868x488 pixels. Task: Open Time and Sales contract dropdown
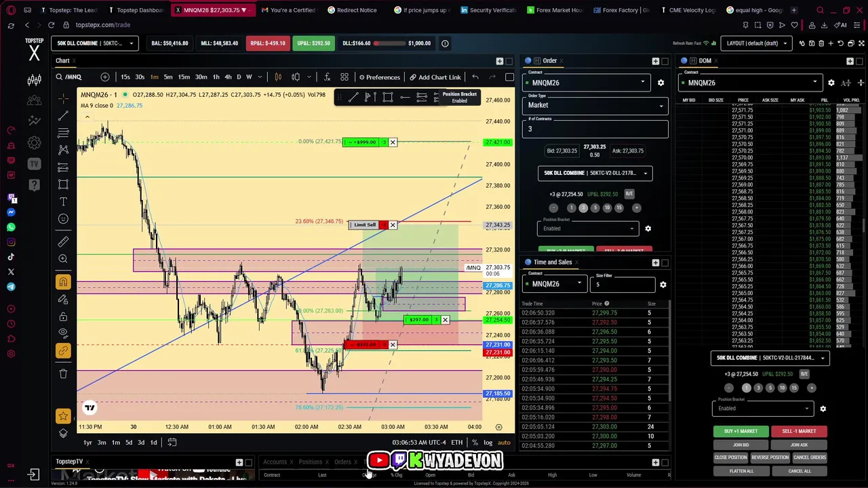pos(553,284)
